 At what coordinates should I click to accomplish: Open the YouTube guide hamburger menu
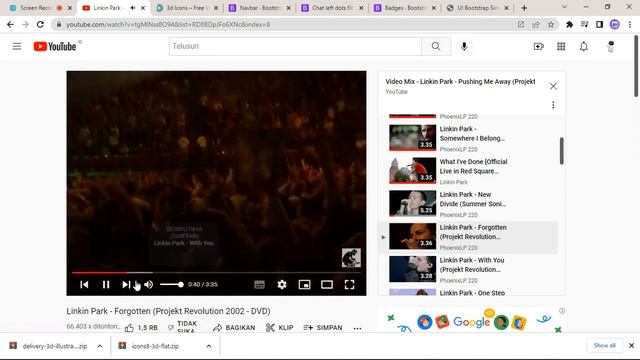click(17, 46)
